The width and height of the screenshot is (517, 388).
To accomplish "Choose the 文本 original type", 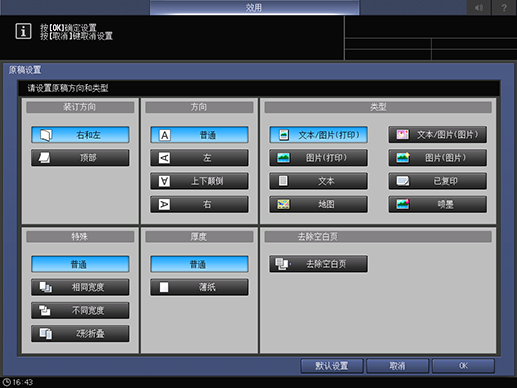I will tap(318, 181).
